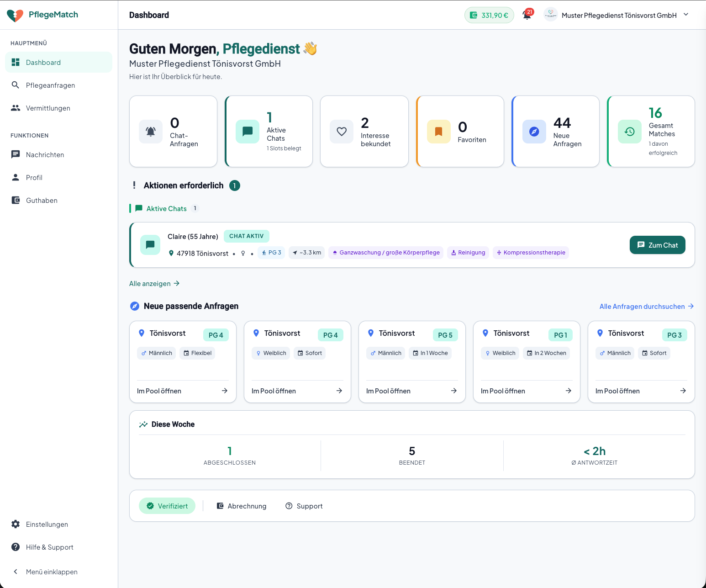Click the compass icon on Neue Anfragen card
The image size is (706, 588).
coord(534,132)
